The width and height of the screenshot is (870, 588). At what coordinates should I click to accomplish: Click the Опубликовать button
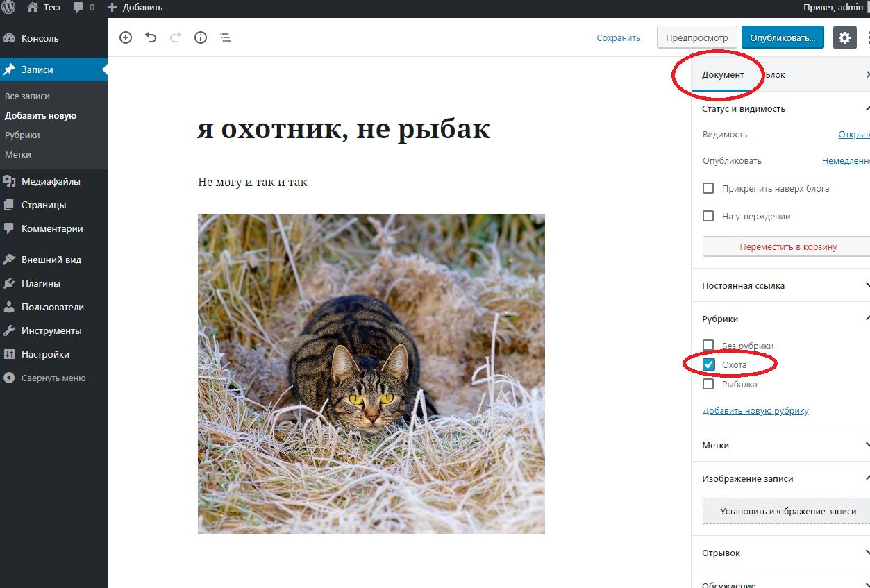click(783, 37)
